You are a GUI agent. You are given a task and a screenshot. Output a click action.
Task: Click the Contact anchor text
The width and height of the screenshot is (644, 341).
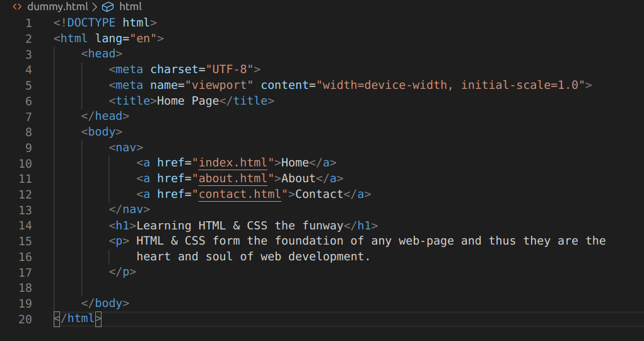coord(319,194)
